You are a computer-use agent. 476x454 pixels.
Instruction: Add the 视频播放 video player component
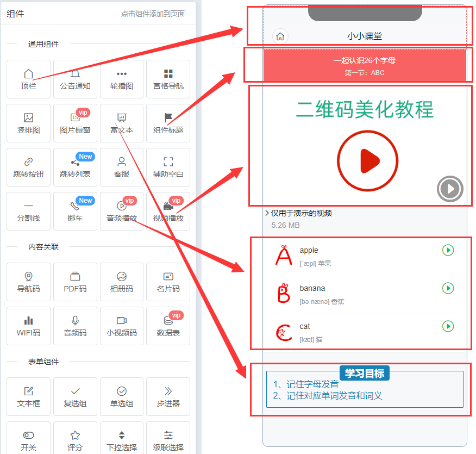tap(168, 211)
